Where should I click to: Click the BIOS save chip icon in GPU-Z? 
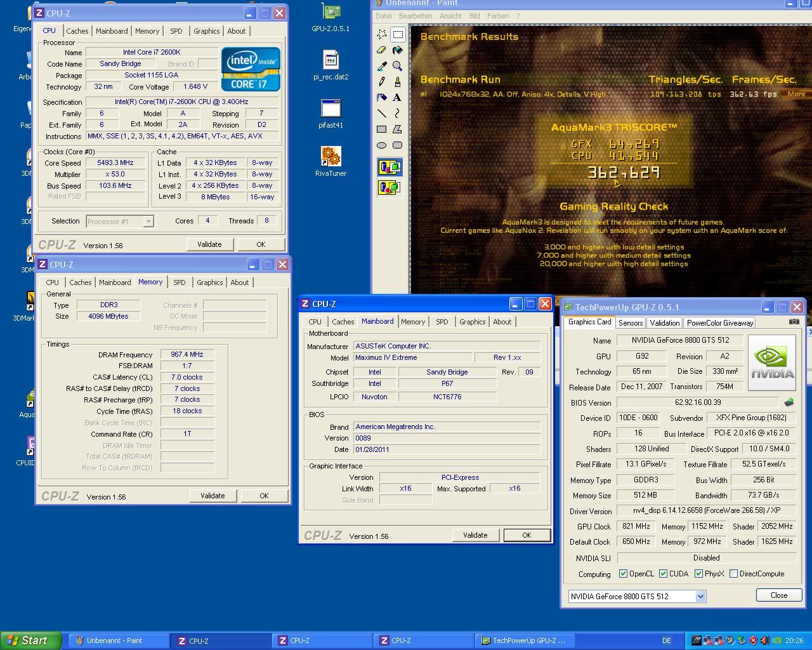(x=789, y=402)
